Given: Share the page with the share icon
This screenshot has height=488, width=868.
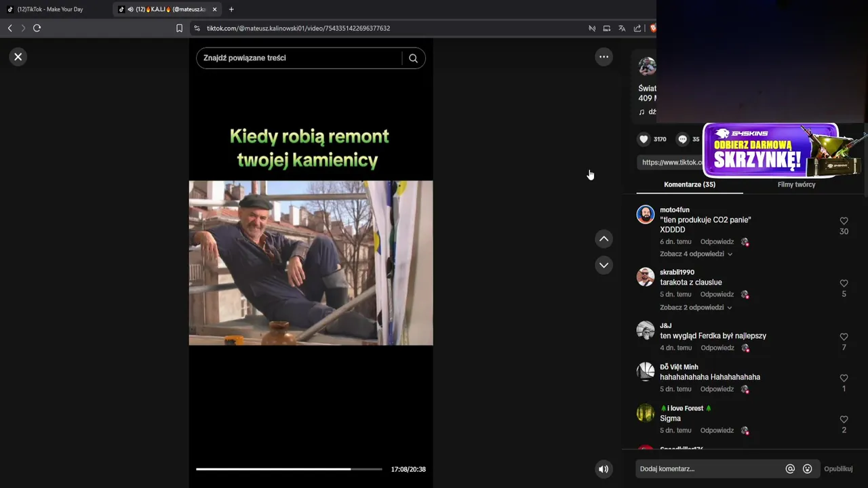Looking at the screenshot, I should click(x=637, y=28).
